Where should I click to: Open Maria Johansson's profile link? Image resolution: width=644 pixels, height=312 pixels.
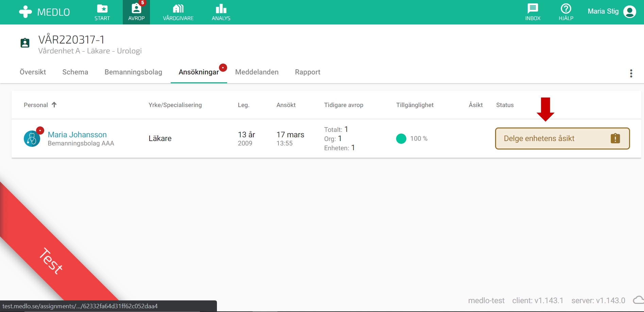click(x=77, y=135)
